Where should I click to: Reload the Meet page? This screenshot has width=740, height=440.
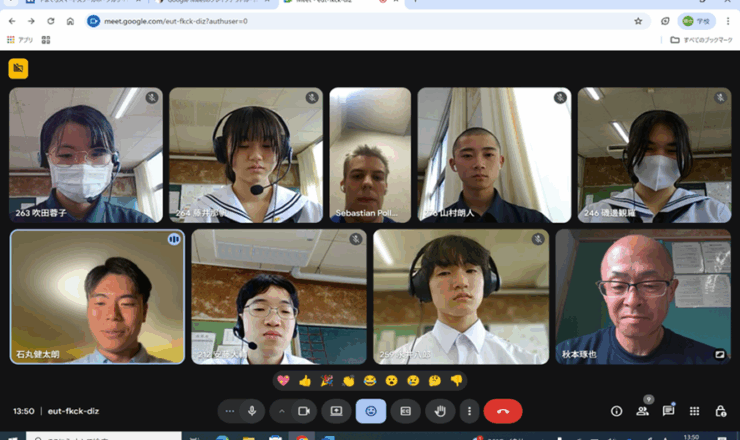pos(50,21)
